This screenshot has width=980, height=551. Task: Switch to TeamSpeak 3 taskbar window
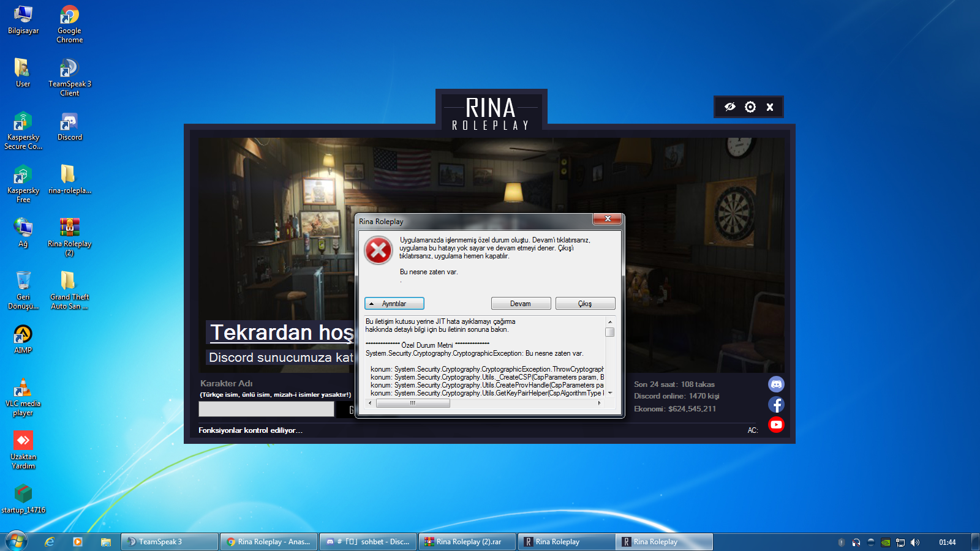(170, 542)
